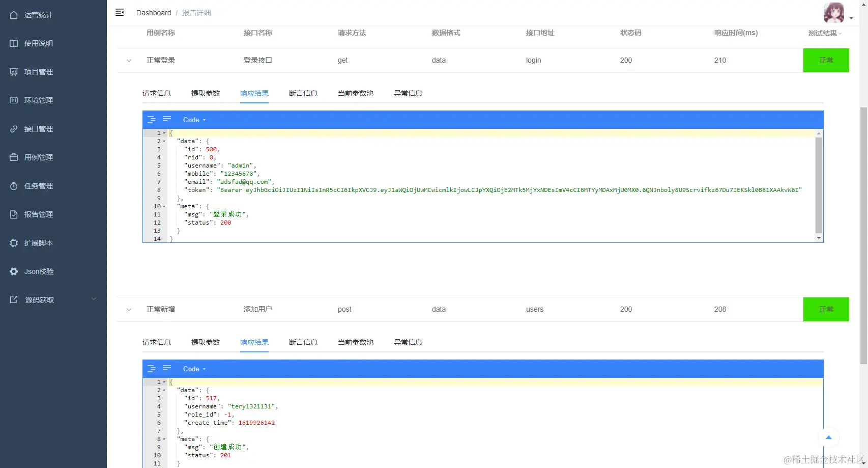Click the back-to-top arrow button
868x468 pixels.
pos(829,437)
